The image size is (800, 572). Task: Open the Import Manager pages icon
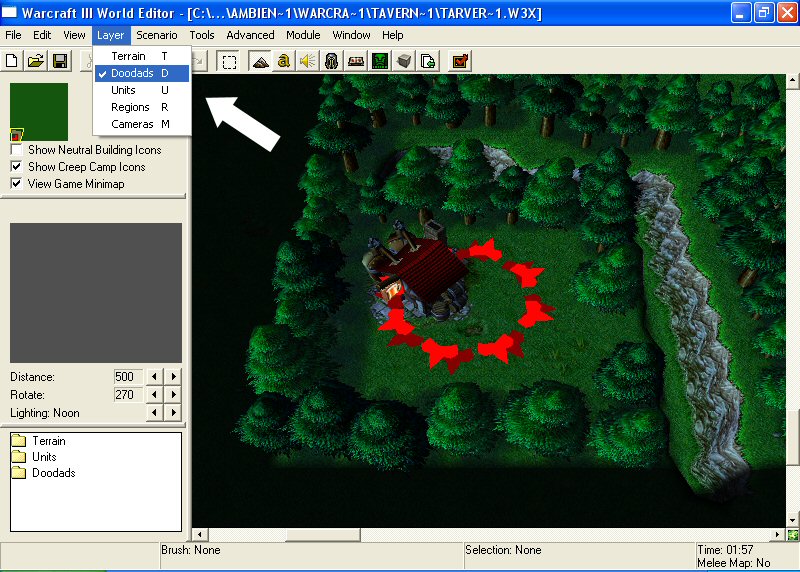(428, 62)
